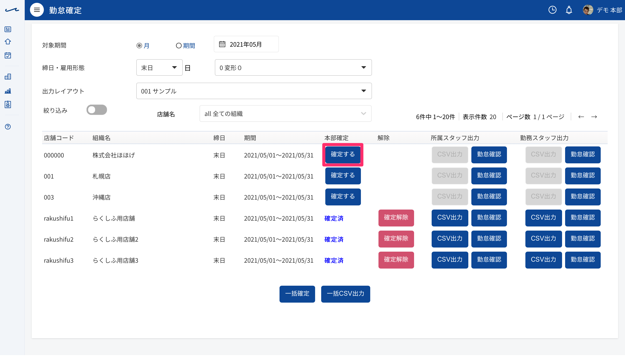Open calendar check sidebar icon
The width and height of the screenshot is (625, 364).
pyautogui.click(x=8, y=55)
